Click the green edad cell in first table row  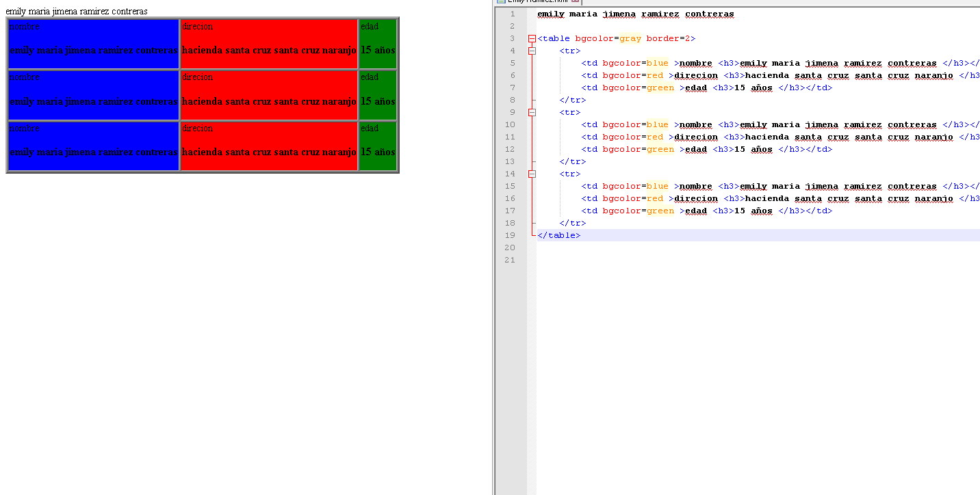coord(378,43)
